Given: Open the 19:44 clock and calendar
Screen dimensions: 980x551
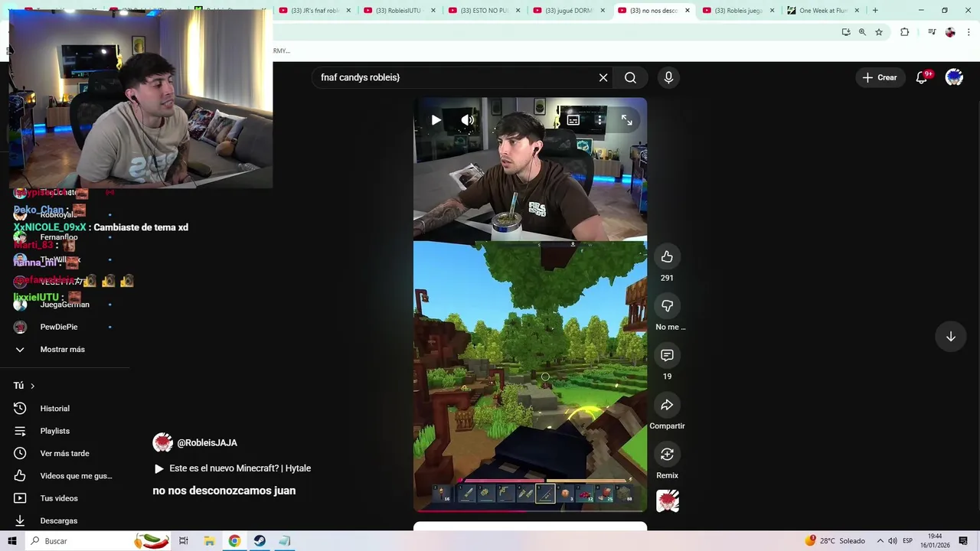Looking at the screenshot, I should (x=935, y=541).
